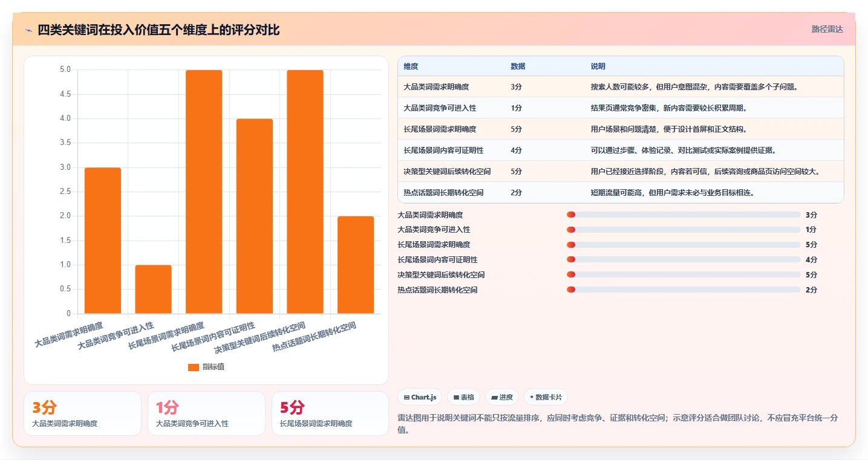Click the description starting 可以通过步骤
Screen dimensions: 868x460
pyautogui.click(x=683, y=150)
